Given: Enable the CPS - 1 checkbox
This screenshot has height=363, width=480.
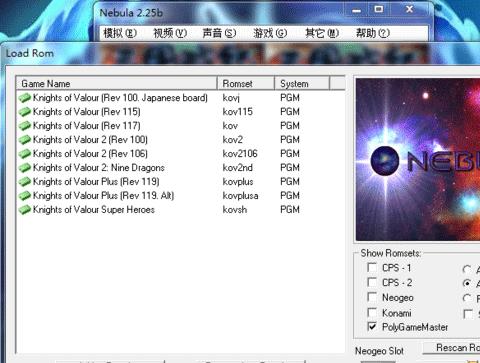Looking at the screenshot, I should pyautogui.click(x=372, y=267).
